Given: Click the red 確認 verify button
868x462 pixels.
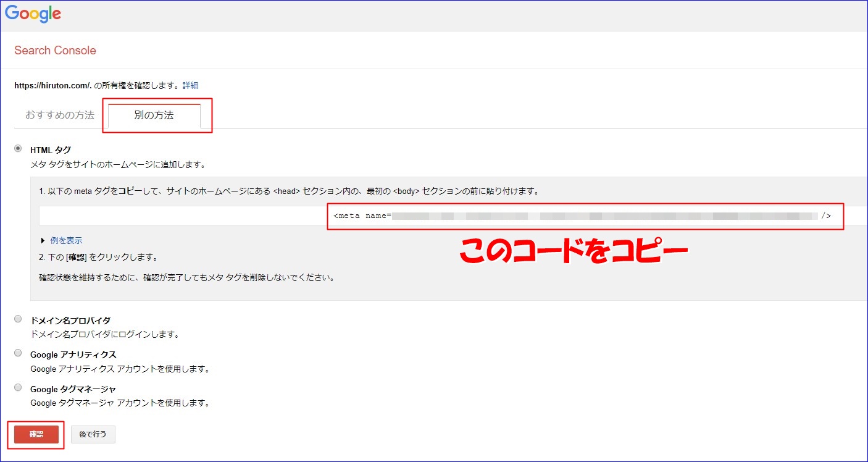Looking at the screenshot, I should 36,434.
